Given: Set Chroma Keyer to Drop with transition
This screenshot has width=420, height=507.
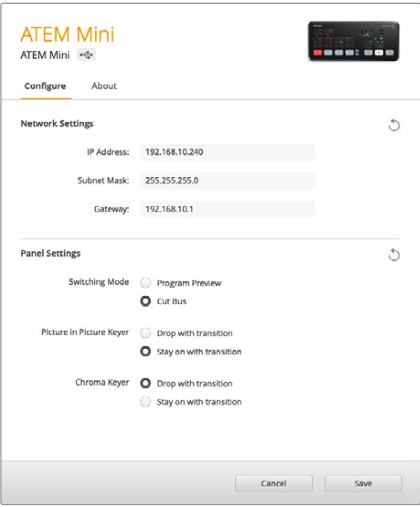Looking at the screenshot, I should click(145, 384).
